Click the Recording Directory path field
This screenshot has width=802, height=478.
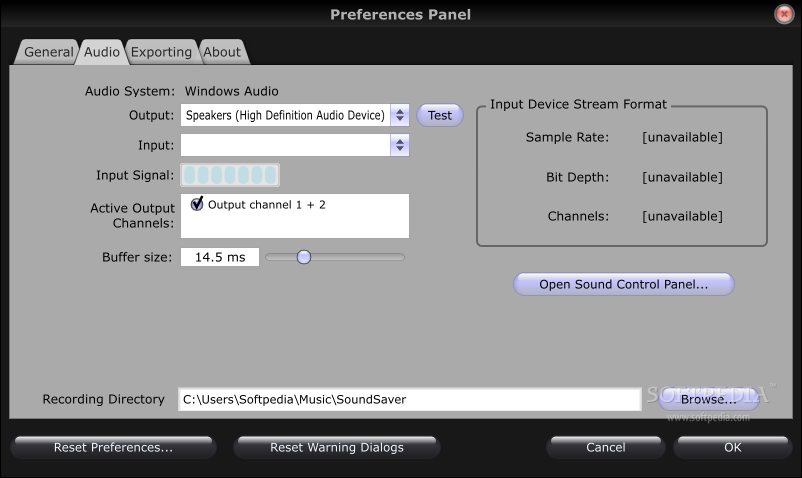(410, 399)
